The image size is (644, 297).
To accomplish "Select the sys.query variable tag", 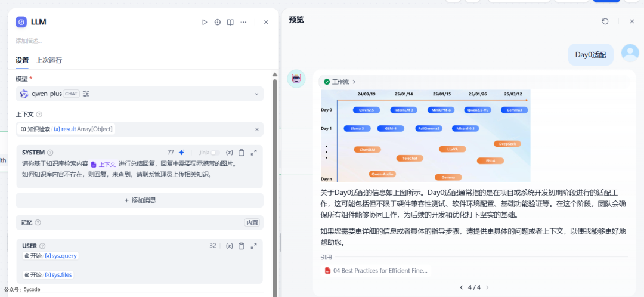I will [x=50, y=256].
